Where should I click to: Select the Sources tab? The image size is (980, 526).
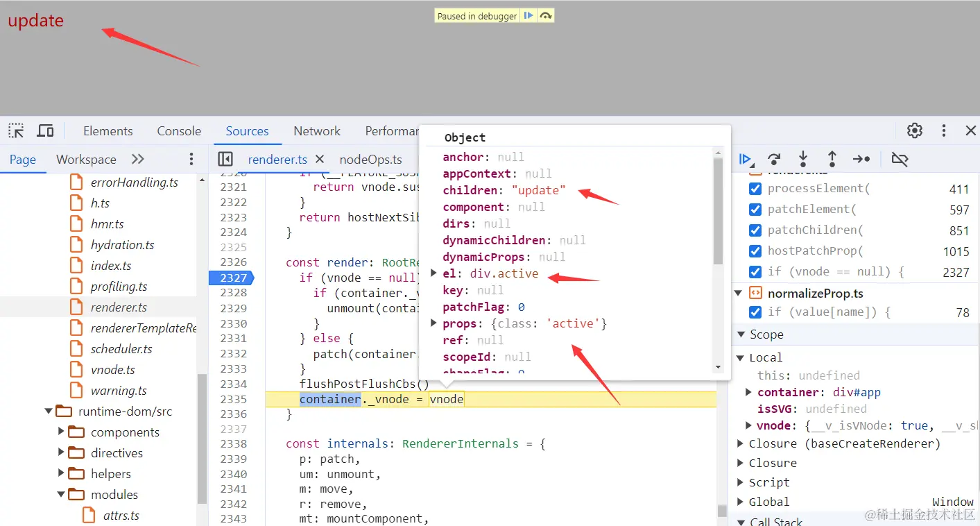coord(247,131)
